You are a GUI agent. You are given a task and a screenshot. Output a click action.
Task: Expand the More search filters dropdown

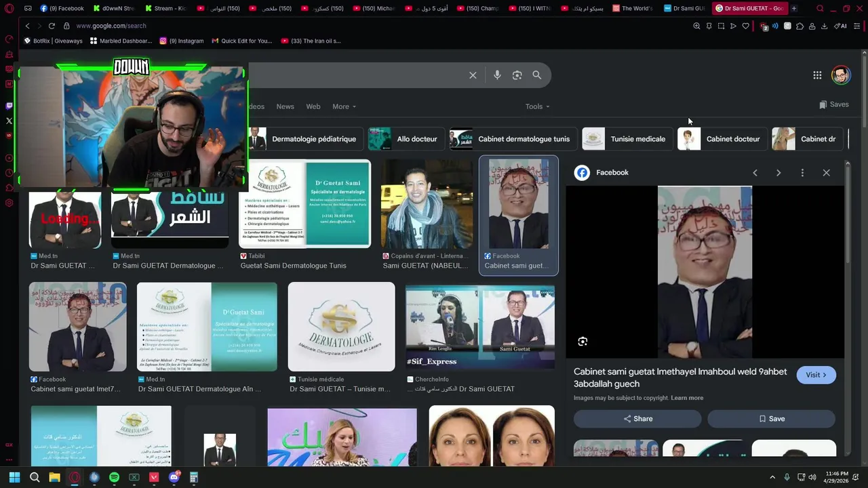click(x=344, y=106)
